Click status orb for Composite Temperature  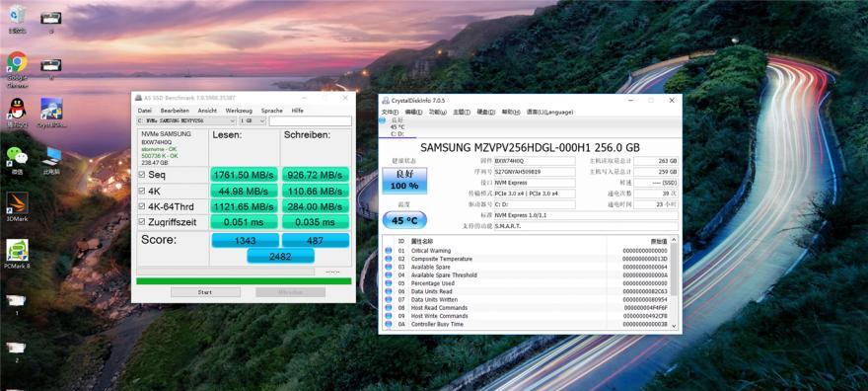click(388, 259)
